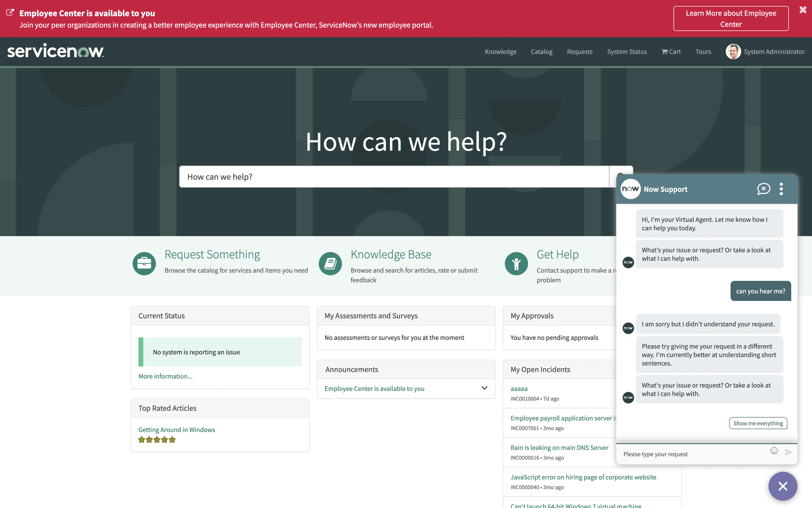Expand the Employee Center announcement chevron
812x508 pixels.
(x=484, y=388)
